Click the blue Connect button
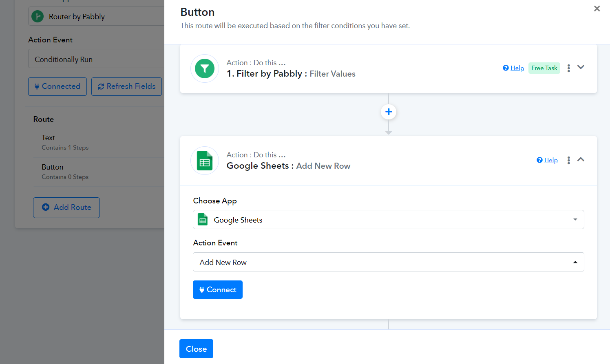Image resolution: width=610 pixels, height=364 pixels. click(218, 289)
